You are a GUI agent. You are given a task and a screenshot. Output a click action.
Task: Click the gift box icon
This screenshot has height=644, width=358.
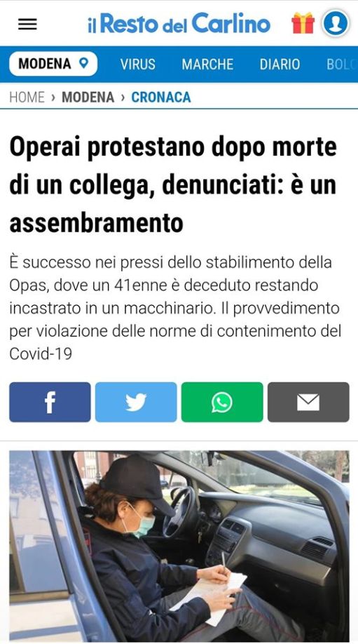click(x=303, y=23)
